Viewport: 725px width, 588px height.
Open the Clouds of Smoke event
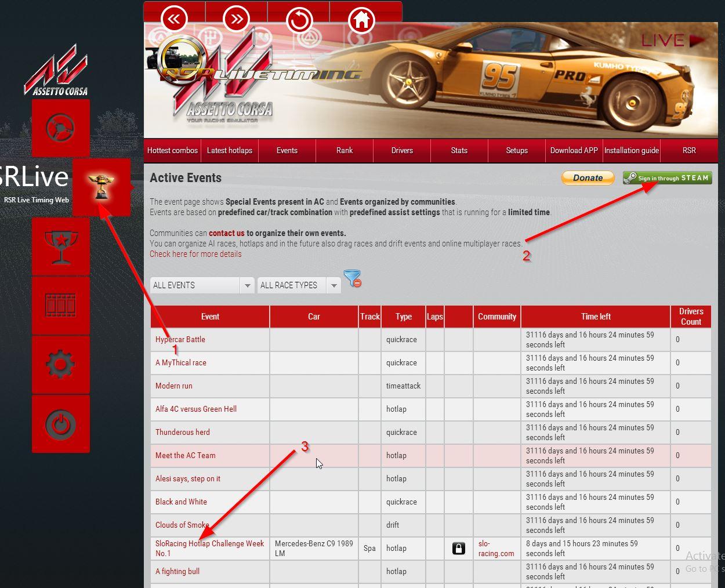182,525
